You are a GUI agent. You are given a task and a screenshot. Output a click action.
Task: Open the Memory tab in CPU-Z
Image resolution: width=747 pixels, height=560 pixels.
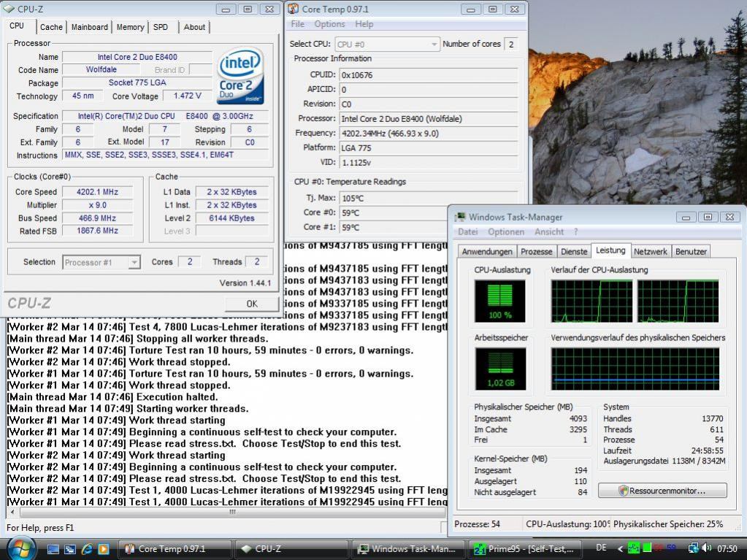point(130,27)
